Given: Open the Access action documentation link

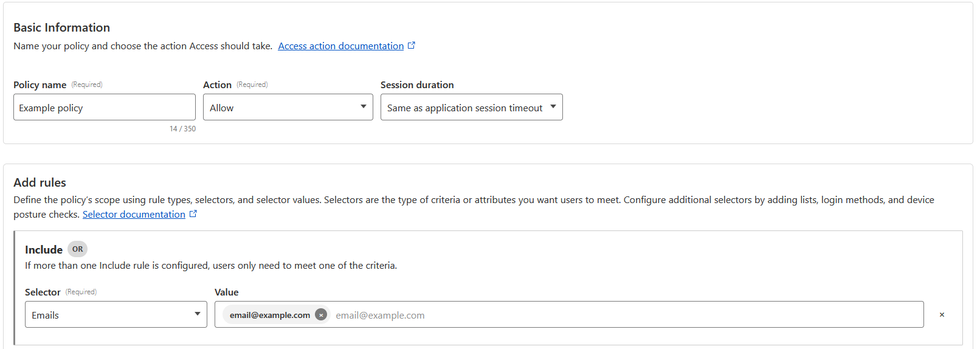Looking at the screenshot, I should click(x=340, y=46).
